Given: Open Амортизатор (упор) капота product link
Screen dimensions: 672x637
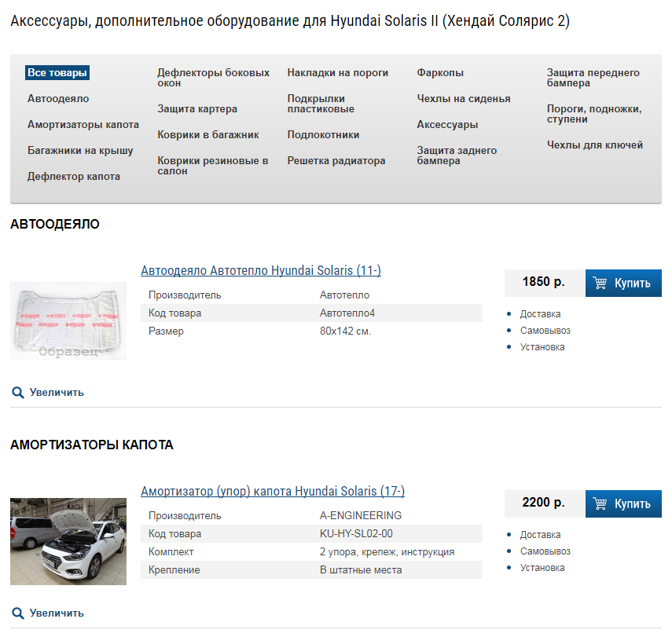Looking at the screenshot, I should point(273,492).
